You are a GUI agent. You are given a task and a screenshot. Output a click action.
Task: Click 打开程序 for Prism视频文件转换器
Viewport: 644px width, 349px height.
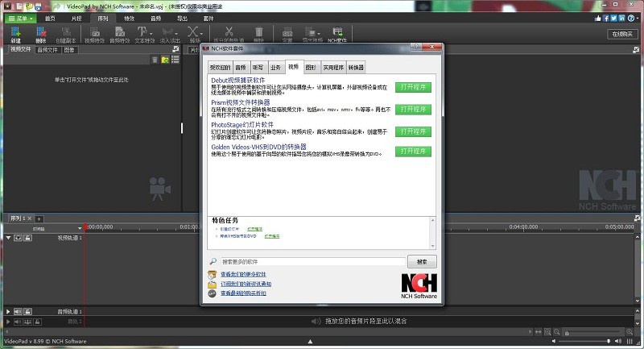click(x=413, y=110)
